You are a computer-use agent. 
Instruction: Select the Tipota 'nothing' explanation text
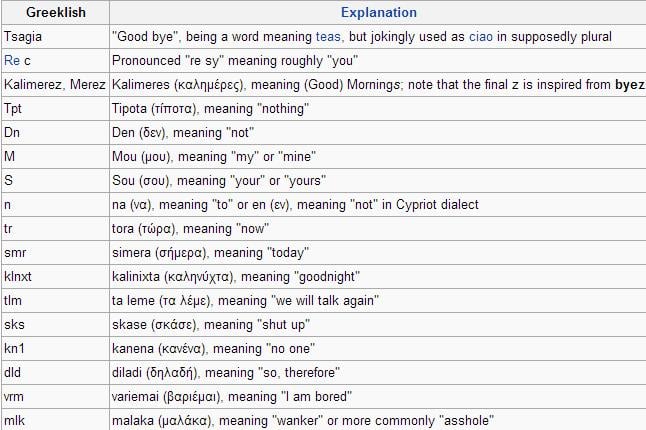click(210, 109)
